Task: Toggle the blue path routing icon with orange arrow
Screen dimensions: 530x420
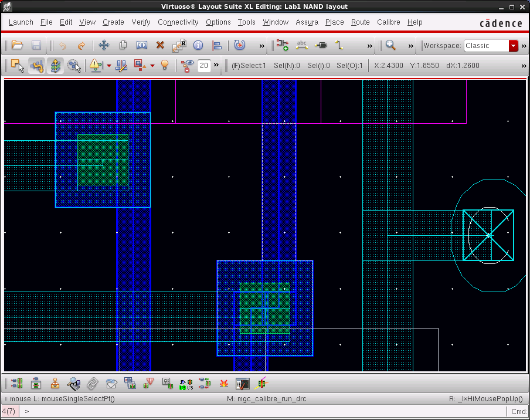Action: [x=36, y=65]
